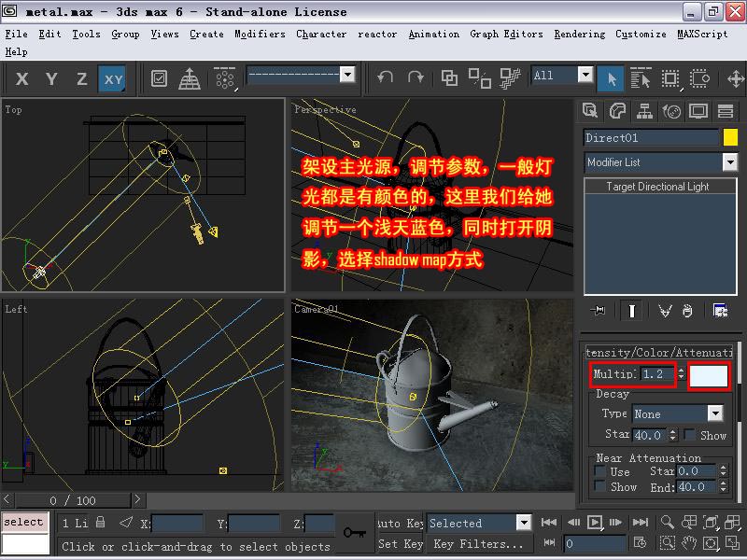Image resolution: width=747 pixels, height=560 pixels.
Task: Select the Pan View hand tool
Action: [x=689, y=542]
